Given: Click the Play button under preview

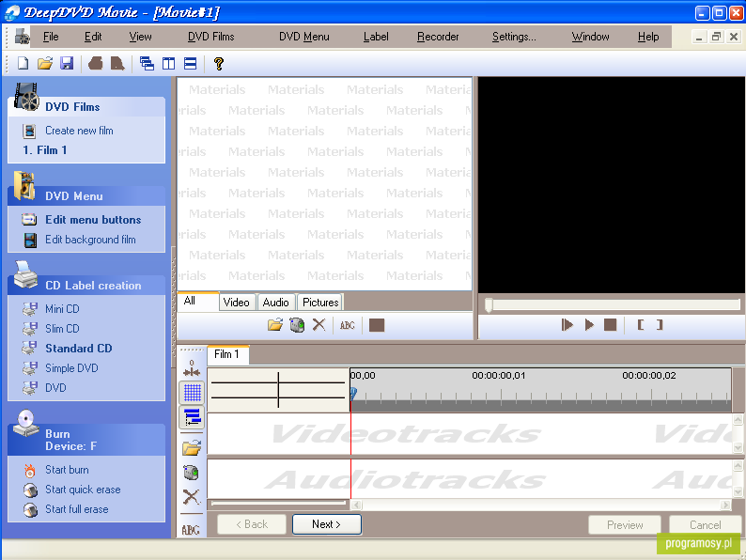Looking at the screenshot, I should [589, 325].
